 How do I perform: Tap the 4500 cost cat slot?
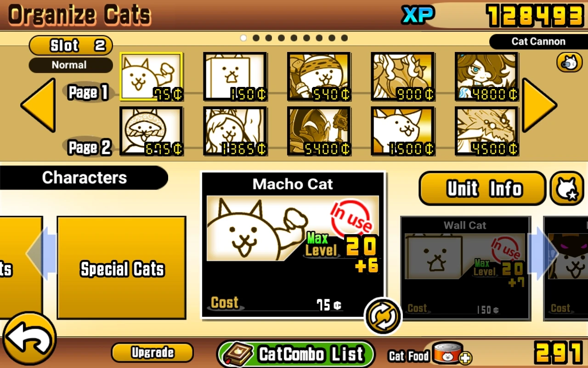point(486,131)
